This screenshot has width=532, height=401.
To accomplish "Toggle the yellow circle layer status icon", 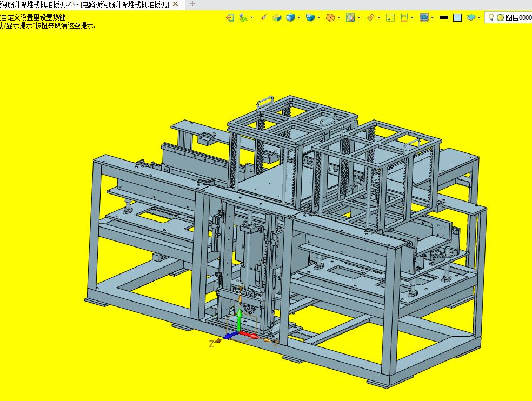I will point(500,18).
